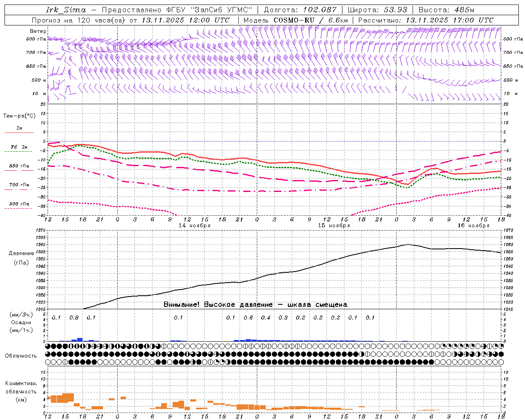Click the COSMO-RU model name text
525x420 pixels.
point(294,20)
